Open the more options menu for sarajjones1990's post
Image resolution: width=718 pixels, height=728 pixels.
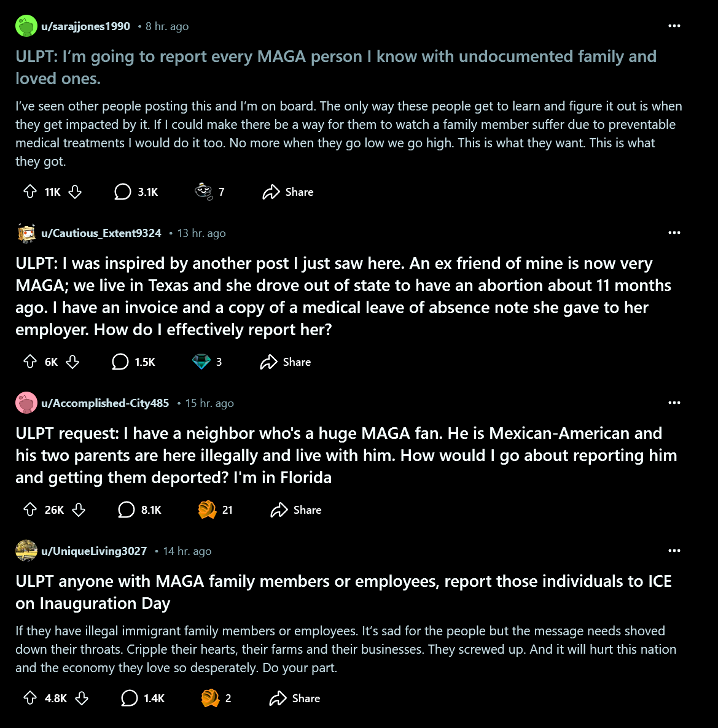point(674,26)
